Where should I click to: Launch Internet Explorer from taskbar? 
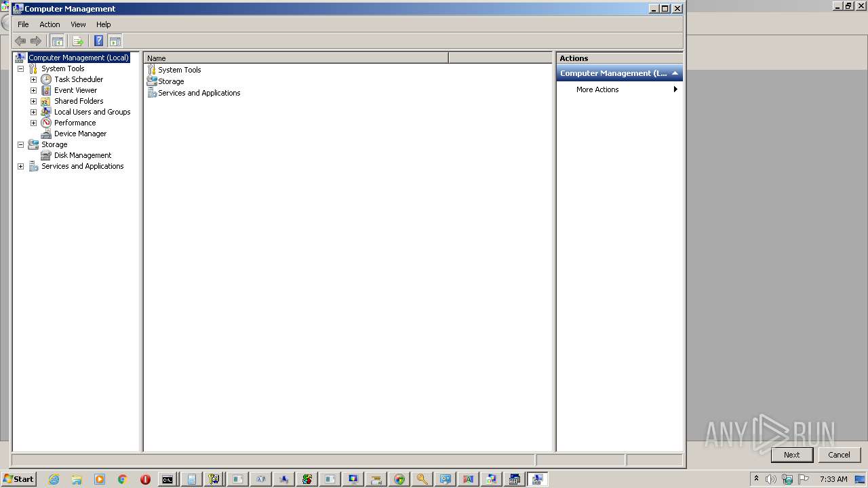[54, 479]
